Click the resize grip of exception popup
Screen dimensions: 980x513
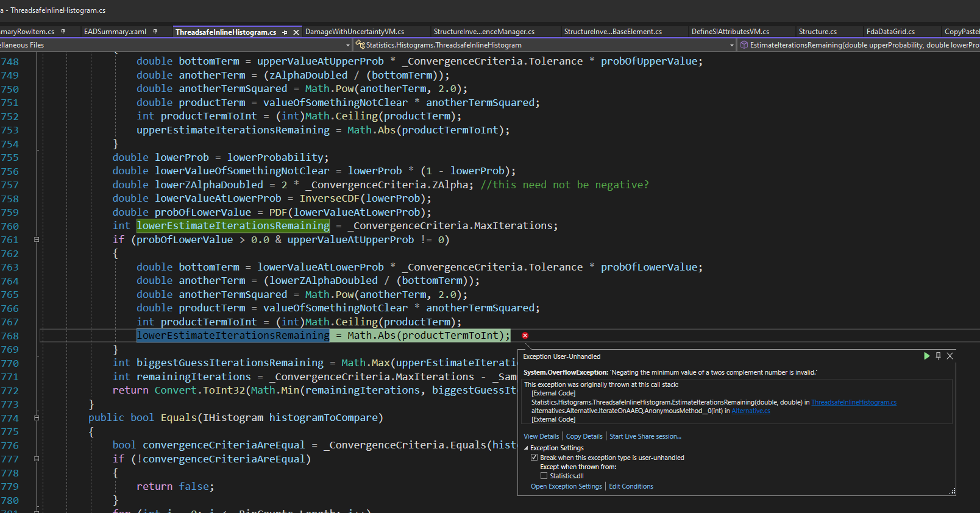952,492
